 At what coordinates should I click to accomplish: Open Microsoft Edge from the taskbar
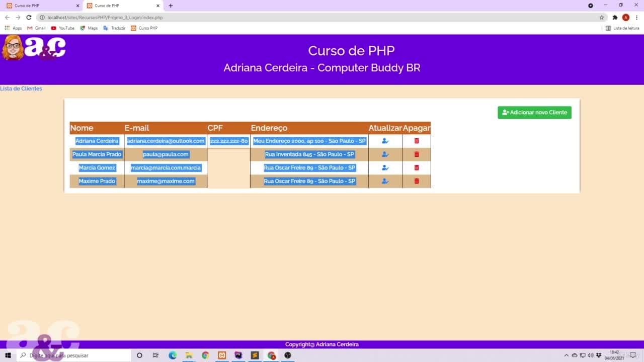pyautogui.click(x=173, y=355)
